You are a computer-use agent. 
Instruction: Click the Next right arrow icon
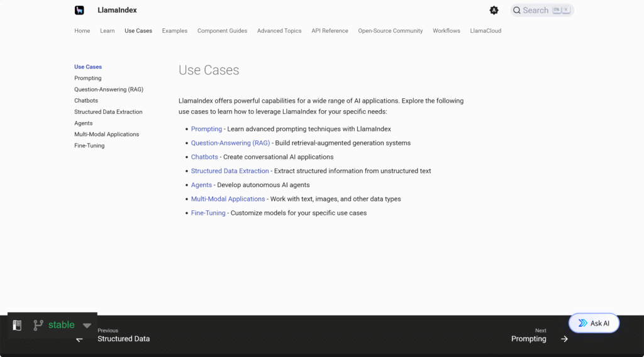[x=564, y=339]
